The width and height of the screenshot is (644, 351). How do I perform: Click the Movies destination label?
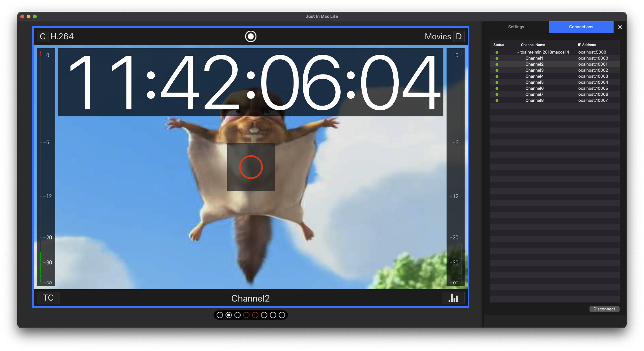(x=438, y=36)
